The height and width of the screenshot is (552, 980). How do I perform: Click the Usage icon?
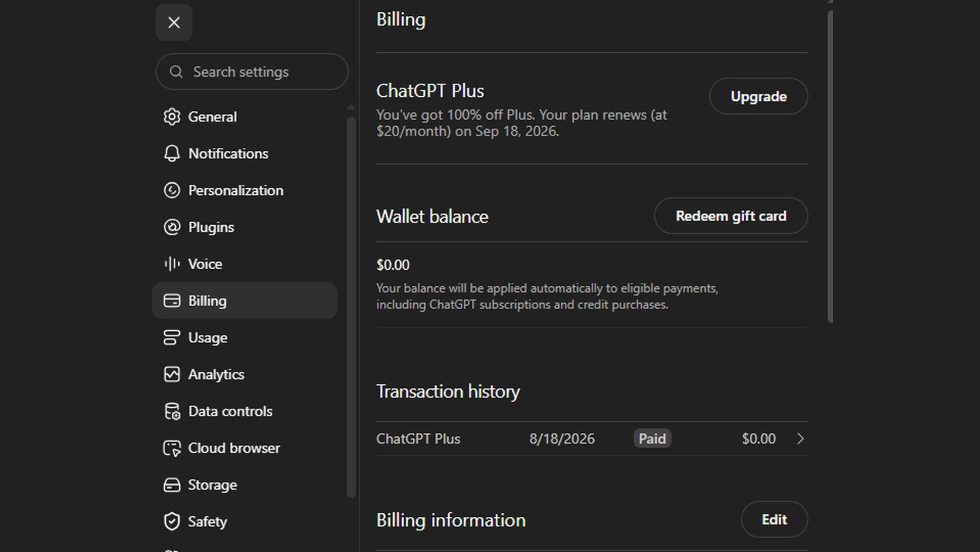coord(172,338)
